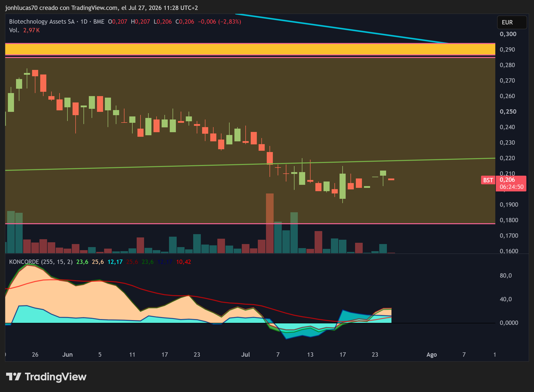Click the tallest red volume bar
This screenshot has width=534, height=392.
pos(270,223)
